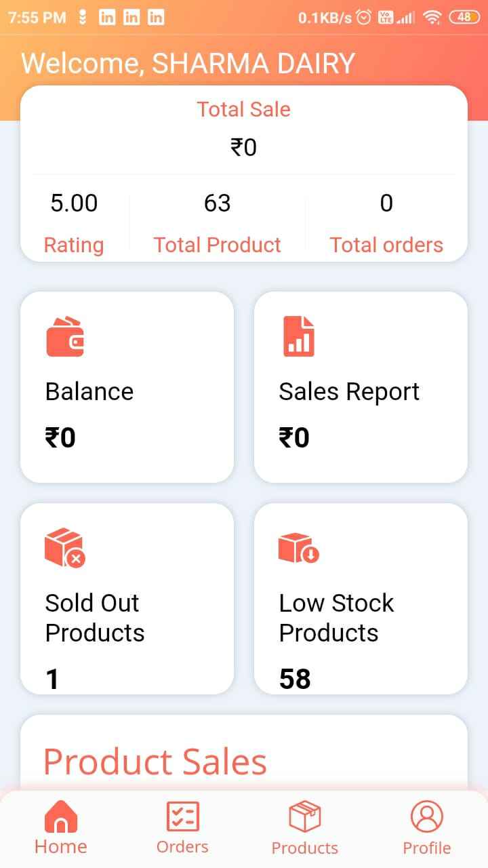The image size is (488, 868).
Task: Open the Sales Report card title
Action: tap(349, 391)
